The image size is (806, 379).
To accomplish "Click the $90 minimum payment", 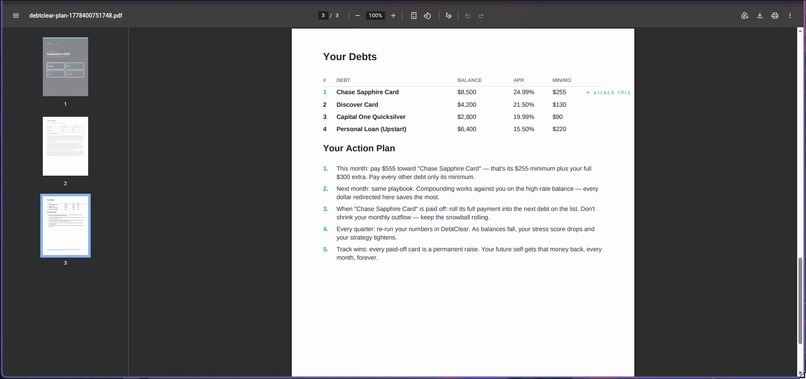I will [x=558, y=117].
